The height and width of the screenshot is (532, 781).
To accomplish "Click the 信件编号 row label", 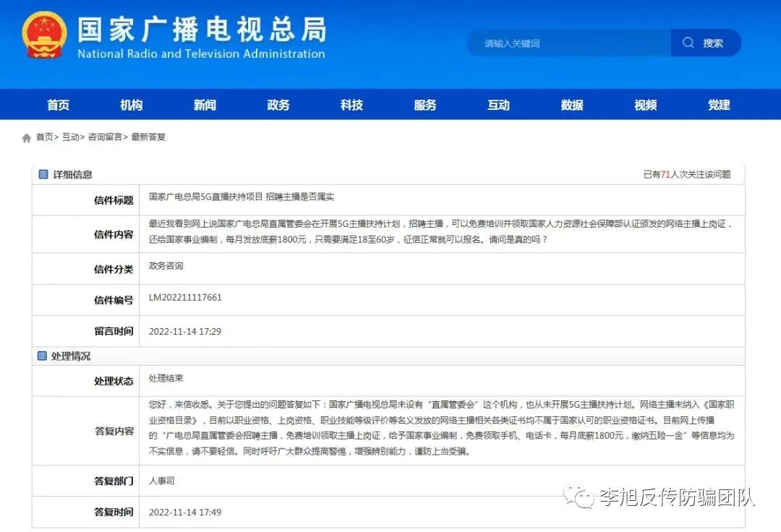I will coord(114,300).
